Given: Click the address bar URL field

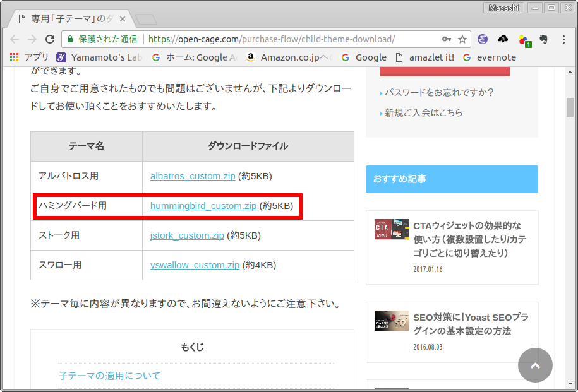Looking at the screenshot, I should pos(284,39).
